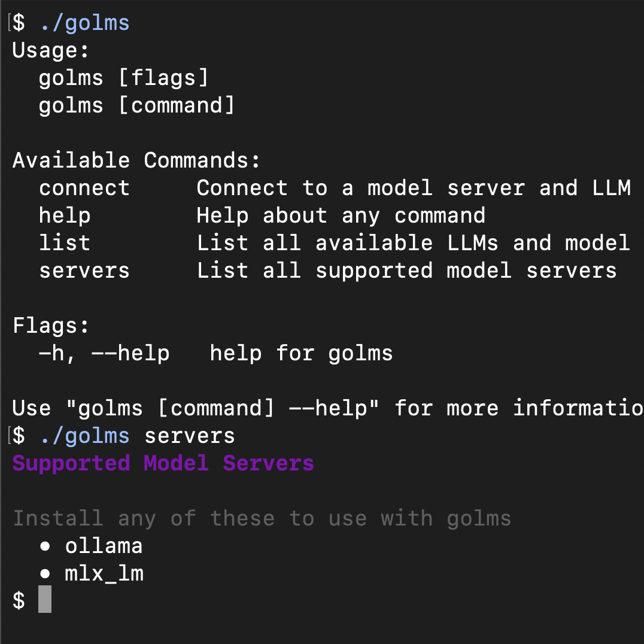Viewport: 644px width, 644px height.
Task: Click the "list" command name
Action: (x=65, y=243)
